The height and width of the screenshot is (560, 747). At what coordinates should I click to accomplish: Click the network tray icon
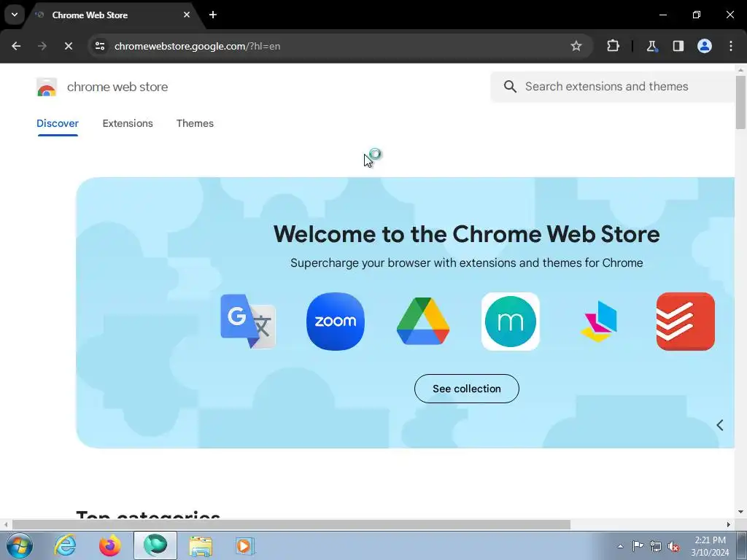656,546
